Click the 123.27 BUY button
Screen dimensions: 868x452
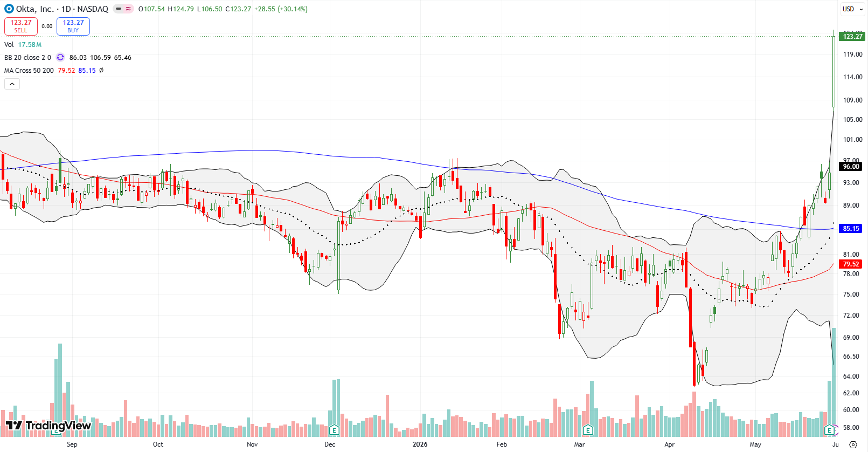(73, 26)
